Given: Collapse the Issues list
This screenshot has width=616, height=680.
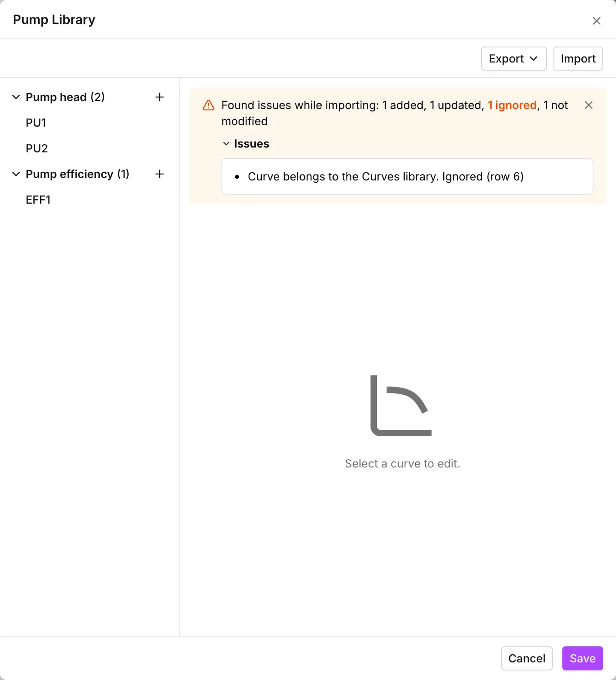Looking at the screenshot, I should 226,144.
